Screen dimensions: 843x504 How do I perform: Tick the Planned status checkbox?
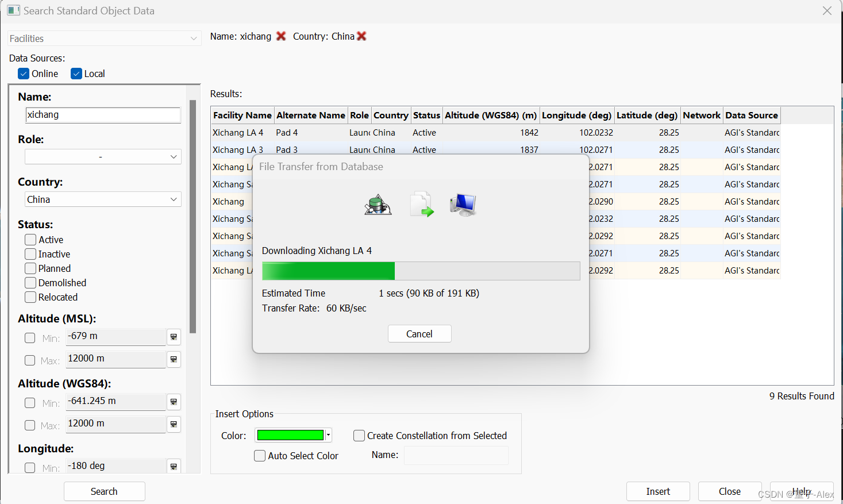pos(30,268)
